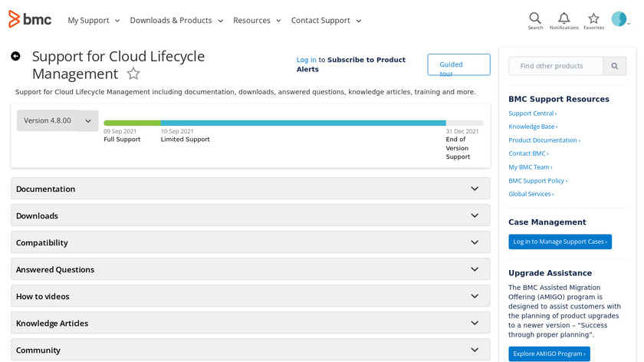Open the Knowledge Base link
Screen dimensions: 644x362
[x=533, y=127]
